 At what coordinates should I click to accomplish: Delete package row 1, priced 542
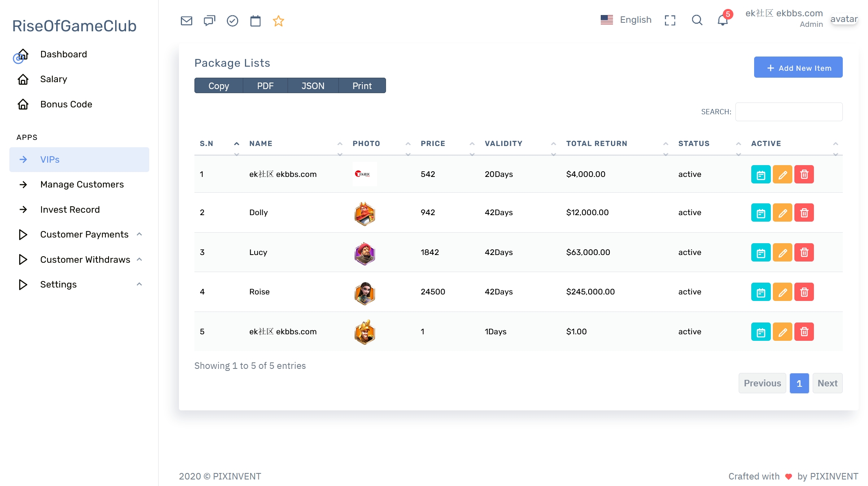[x=804, y=174]
